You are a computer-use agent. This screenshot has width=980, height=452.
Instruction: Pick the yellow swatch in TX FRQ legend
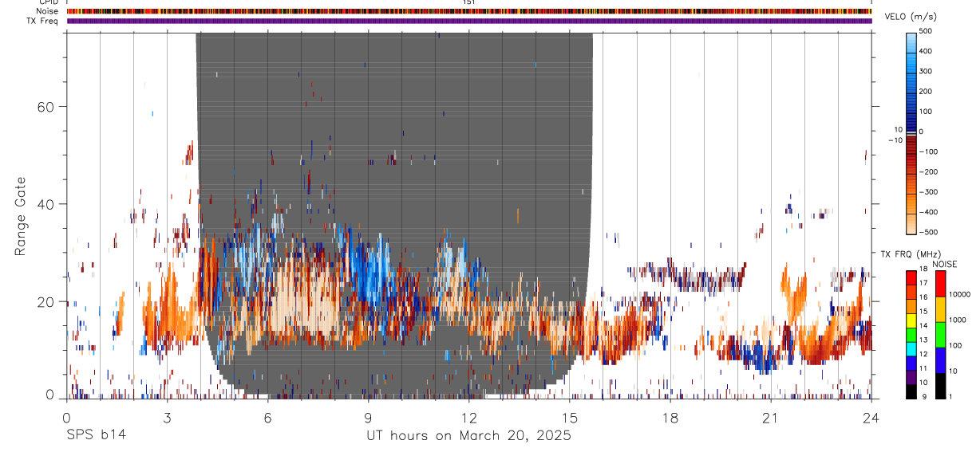(x=911, y=319)
